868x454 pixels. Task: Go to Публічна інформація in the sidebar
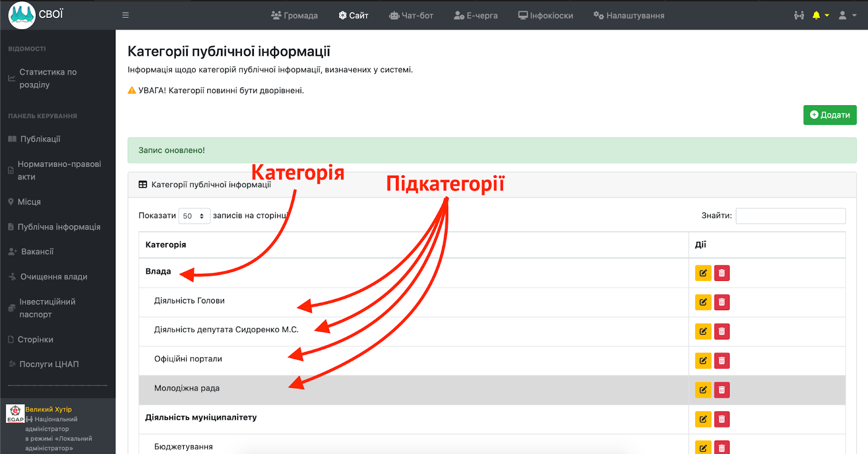point(59,227)
